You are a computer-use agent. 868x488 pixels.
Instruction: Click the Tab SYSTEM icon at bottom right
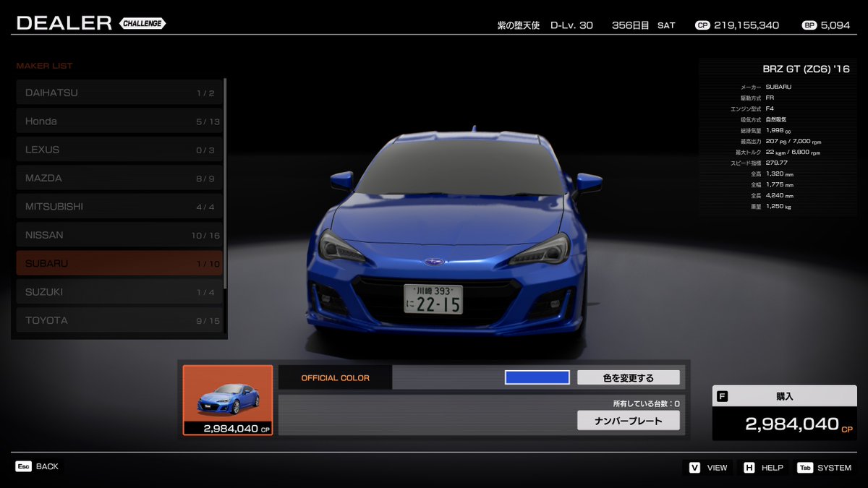click(x=805, y=468)
